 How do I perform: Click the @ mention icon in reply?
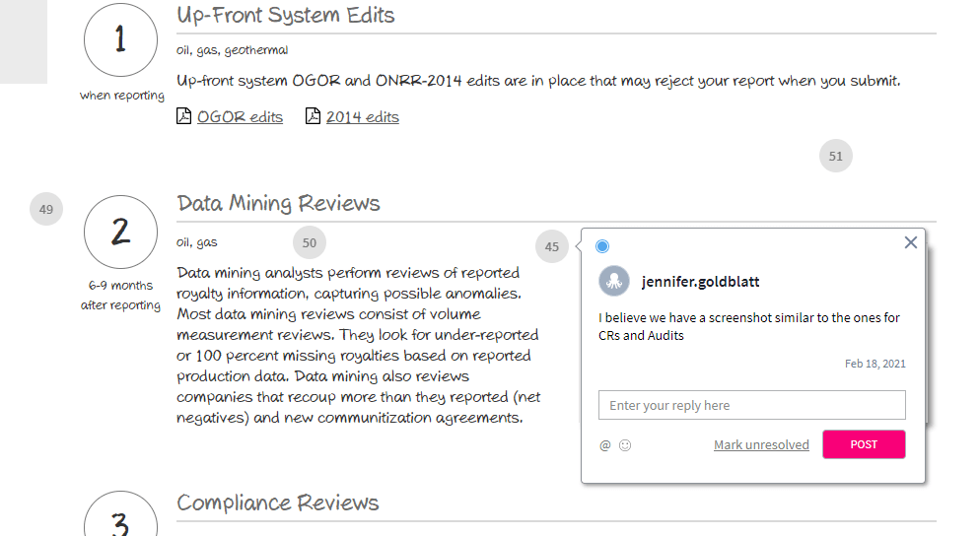[x=605, y=445]
